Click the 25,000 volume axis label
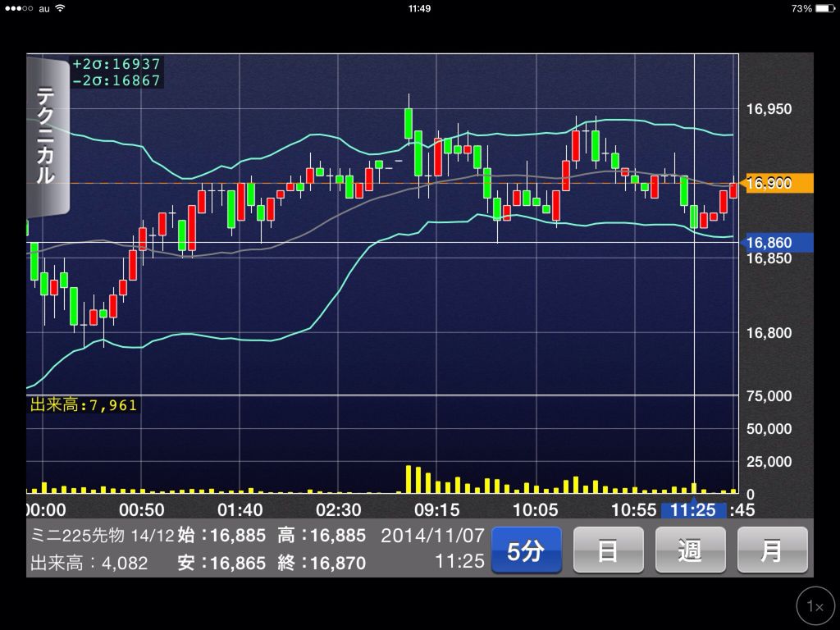The width and height of the screenshot is (840, 630). [x=769, y=461]
